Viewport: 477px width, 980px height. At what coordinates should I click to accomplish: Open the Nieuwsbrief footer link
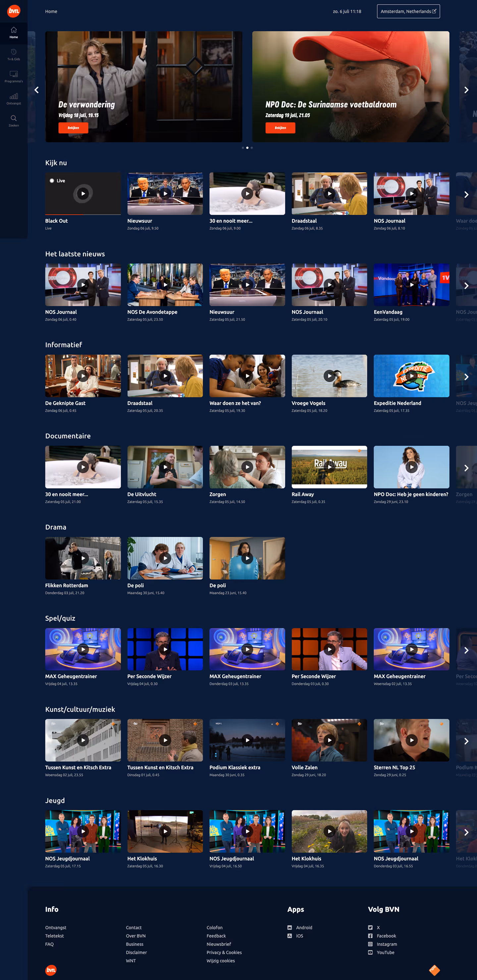click(x=219, y=944)
